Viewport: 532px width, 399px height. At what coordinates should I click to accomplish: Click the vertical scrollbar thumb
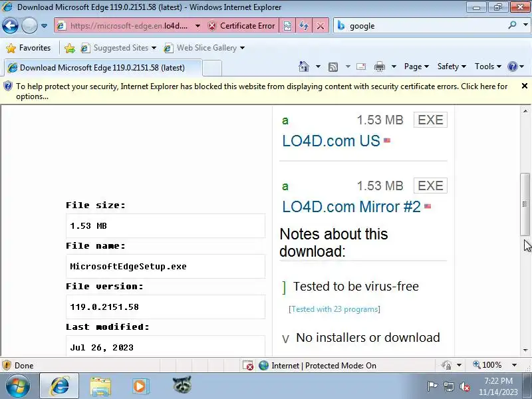pyautogui.click(x=525, y=204)
